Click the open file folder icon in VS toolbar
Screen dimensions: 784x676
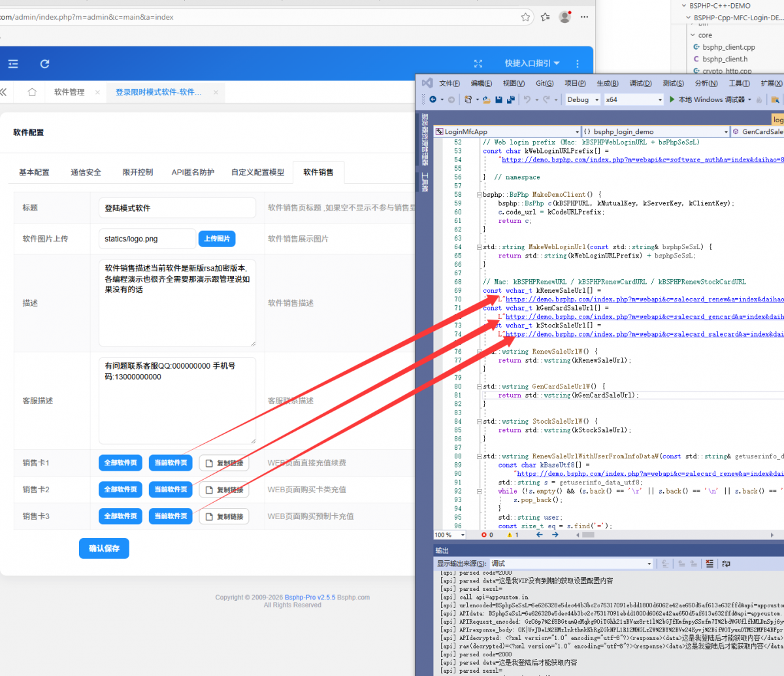coord(486,99)
